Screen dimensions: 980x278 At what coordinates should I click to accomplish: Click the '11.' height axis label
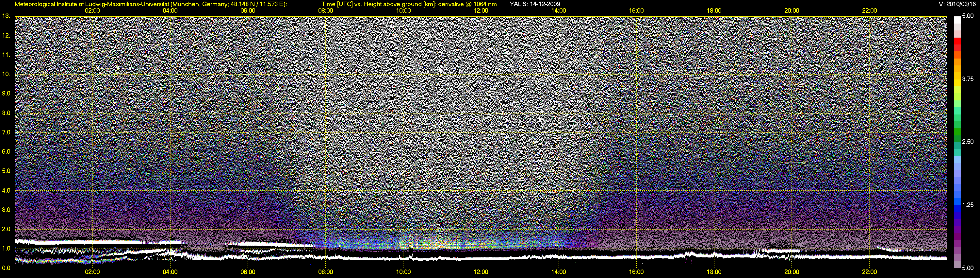6,55
